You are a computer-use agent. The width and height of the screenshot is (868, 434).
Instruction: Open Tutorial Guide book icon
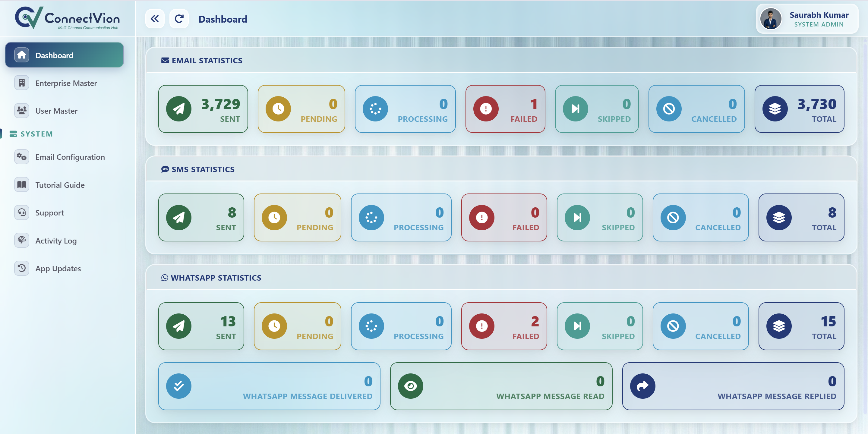tap(22, 185)
